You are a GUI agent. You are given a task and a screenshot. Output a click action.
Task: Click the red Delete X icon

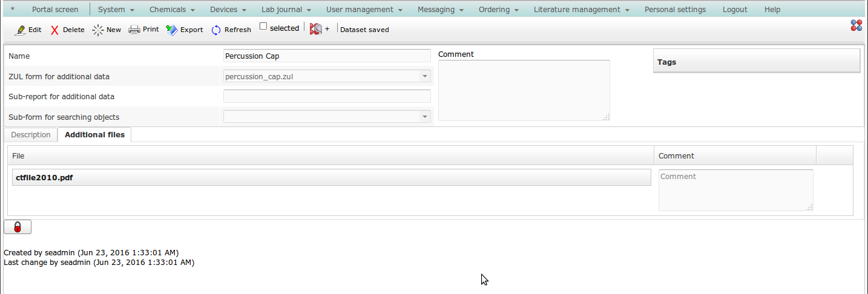click(x=54, y=30)
